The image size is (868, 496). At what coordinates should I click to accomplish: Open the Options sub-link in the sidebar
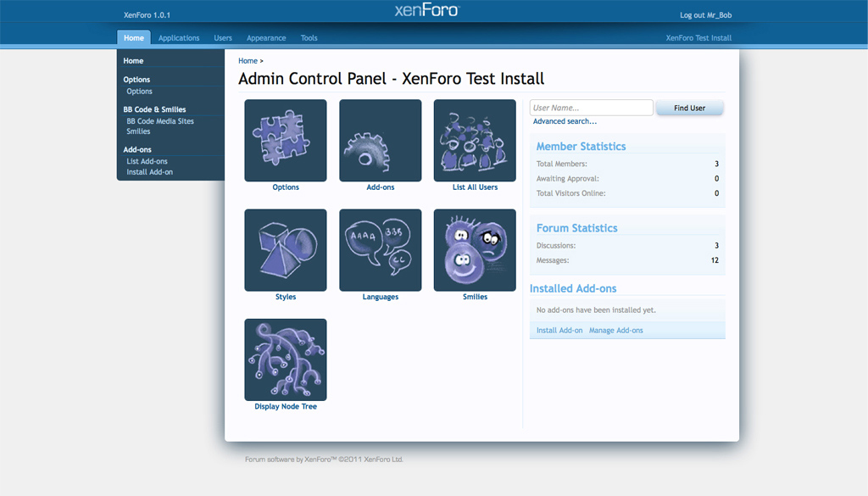(x=140, y=92)
